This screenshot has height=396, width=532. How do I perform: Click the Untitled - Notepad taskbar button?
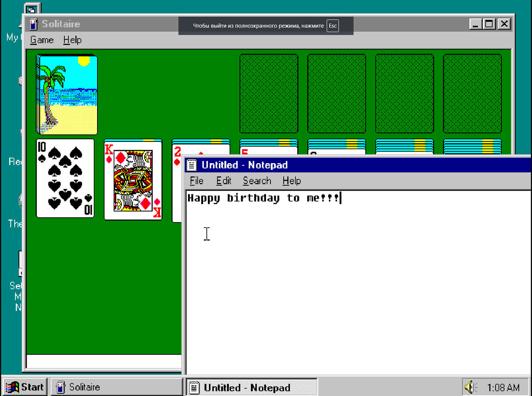pyautogui.click(x=251, y=387)
